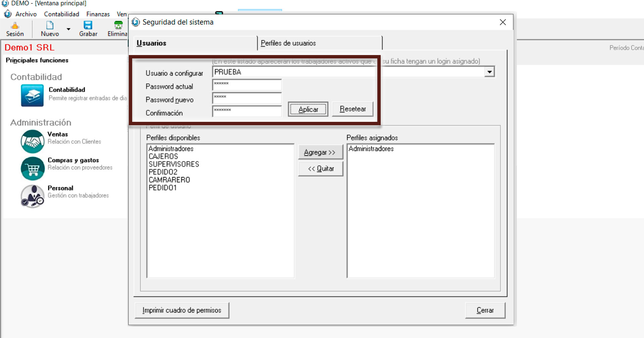
Task: Open the Ventas handshake icon
Action: [33, 142]
